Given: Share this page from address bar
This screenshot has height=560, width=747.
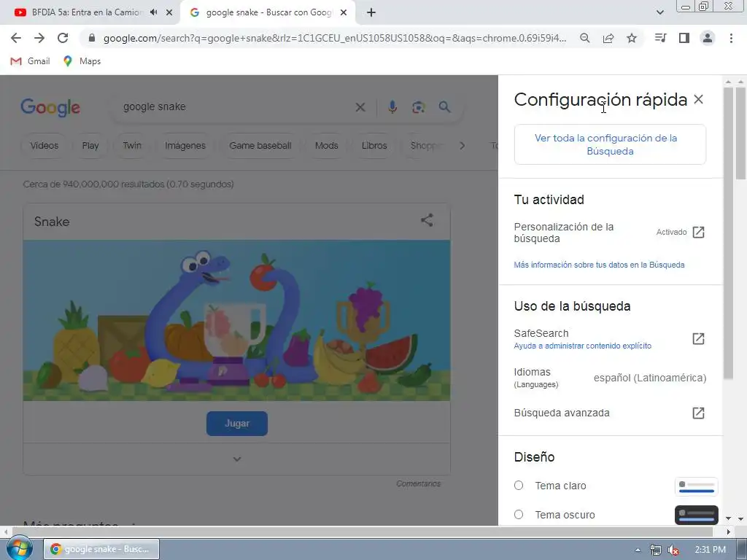Looking at the screenshot, I should 608,38.
